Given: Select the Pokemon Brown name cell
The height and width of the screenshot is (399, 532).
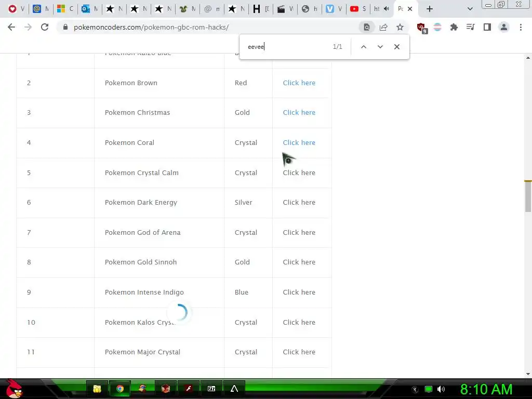Looking at the screenshot, I should [x=159, y=83].
